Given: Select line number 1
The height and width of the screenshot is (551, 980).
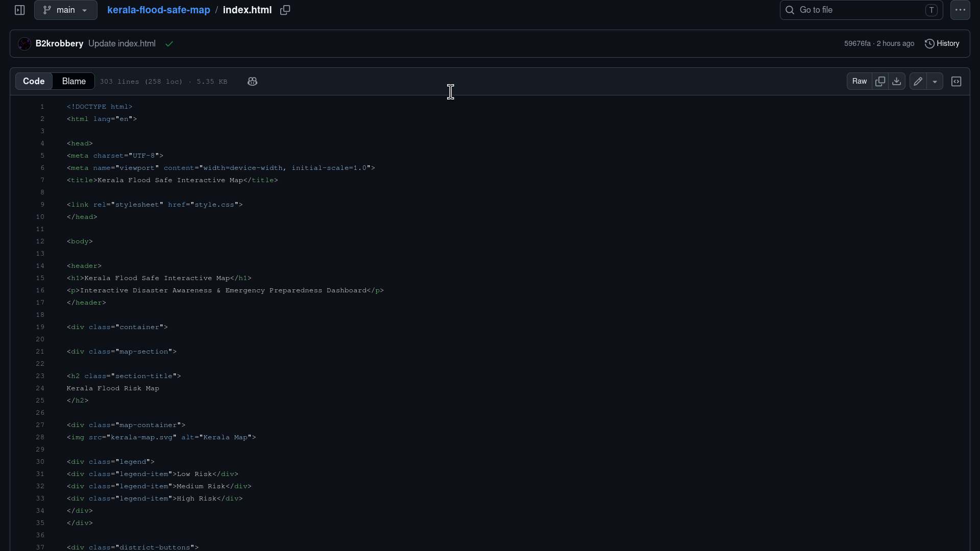Looking at the screenshot, I should tap(42, 107).
